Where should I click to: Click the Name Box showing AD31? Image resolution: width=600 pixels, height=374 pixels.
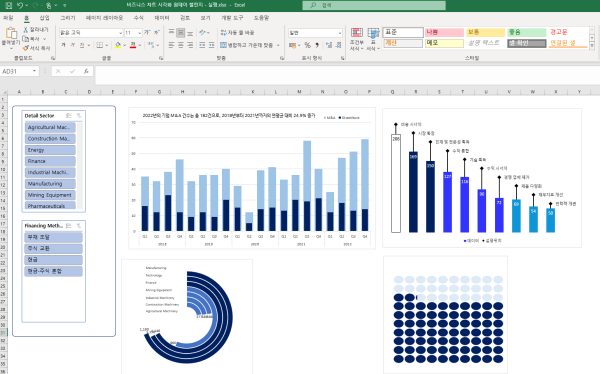point(20,71)
